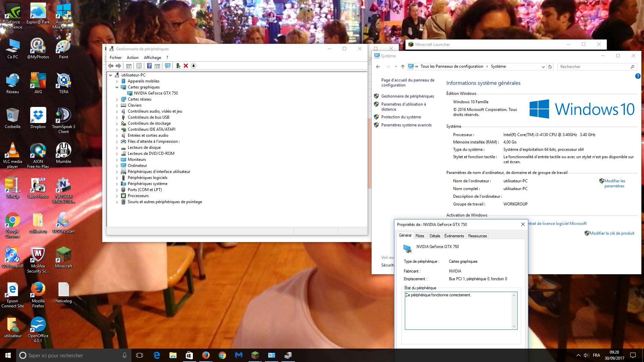Open the address bar dropdown in Système window
The height and width of the screenshot is (362, 644).
[x=543, y=67]
